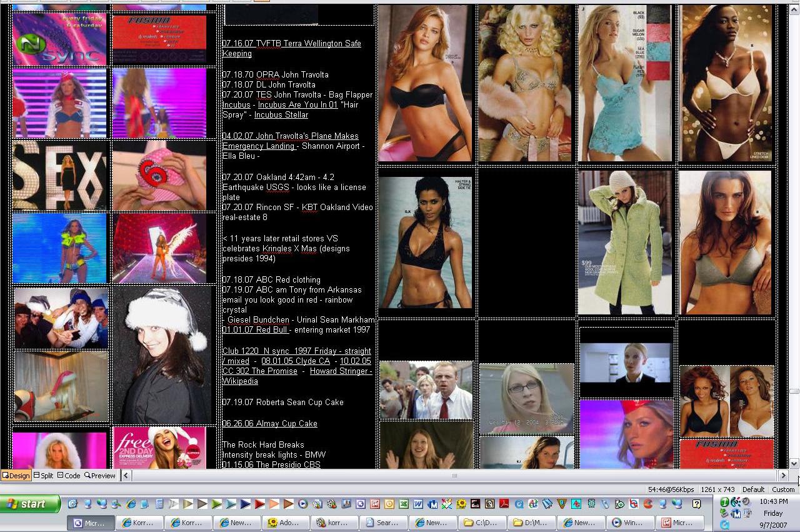
Task: Click the Internet Explorer quick launch icon
Action: point(131,504)
